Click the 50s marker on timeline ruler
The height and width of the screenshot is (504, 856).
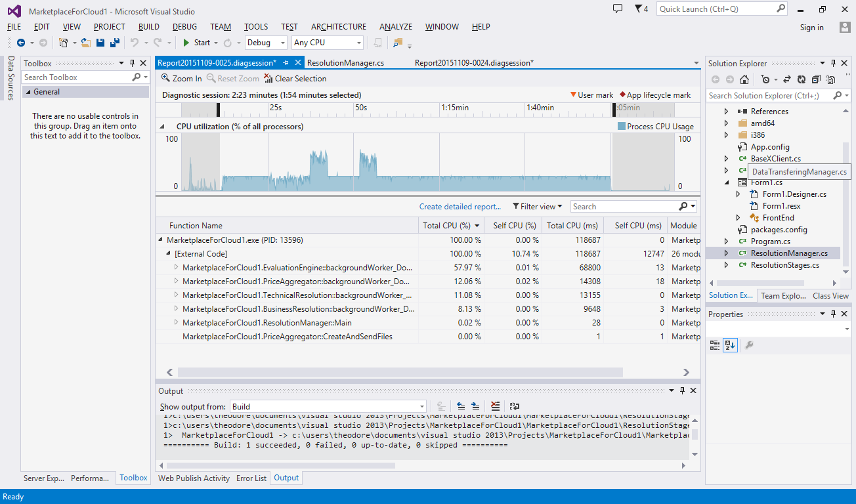(x=361, y=108)
